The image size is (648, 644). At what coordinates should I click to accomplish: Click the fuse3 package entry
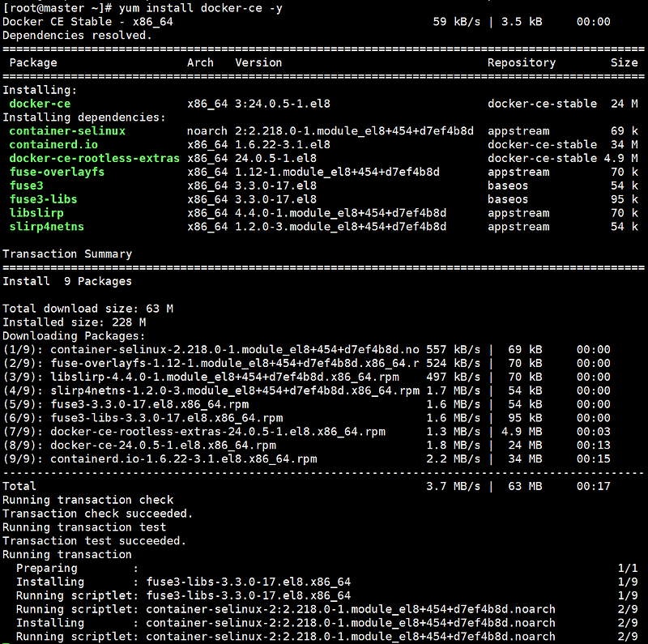[x=28, y=186]
